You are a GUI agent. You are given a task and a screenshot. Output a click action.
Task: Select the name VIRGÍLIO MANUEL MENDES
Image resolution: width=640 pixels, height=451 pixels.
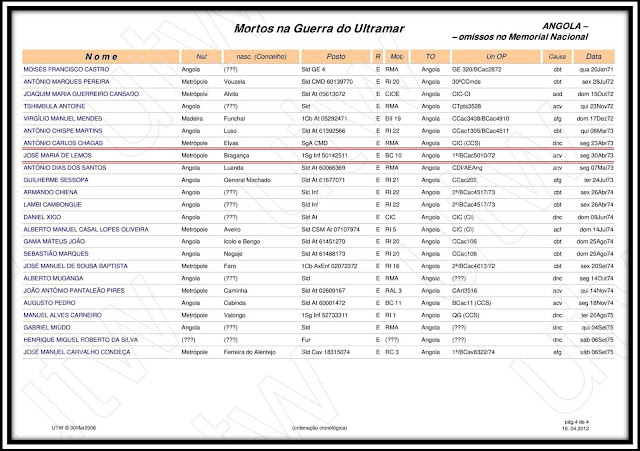pos(62,118)
